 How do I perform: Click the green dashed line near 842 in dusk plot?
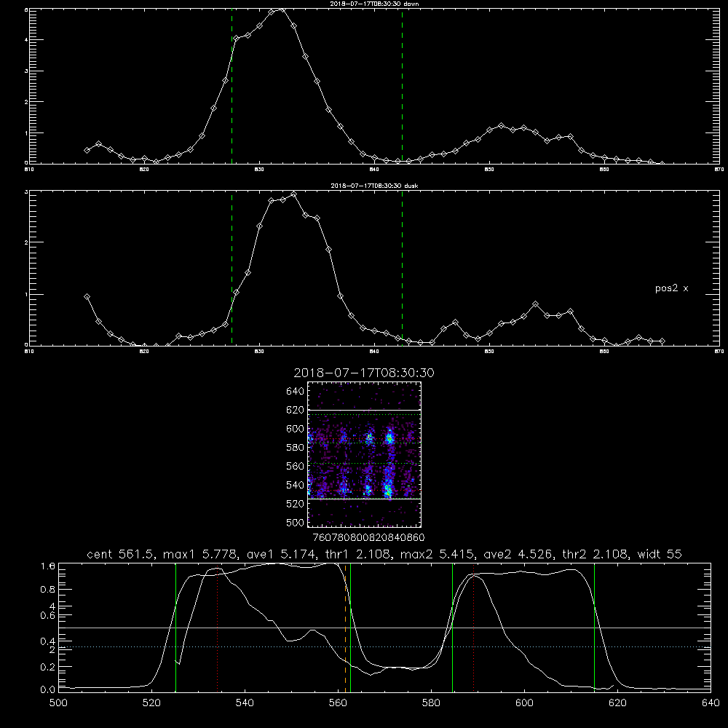402,268
